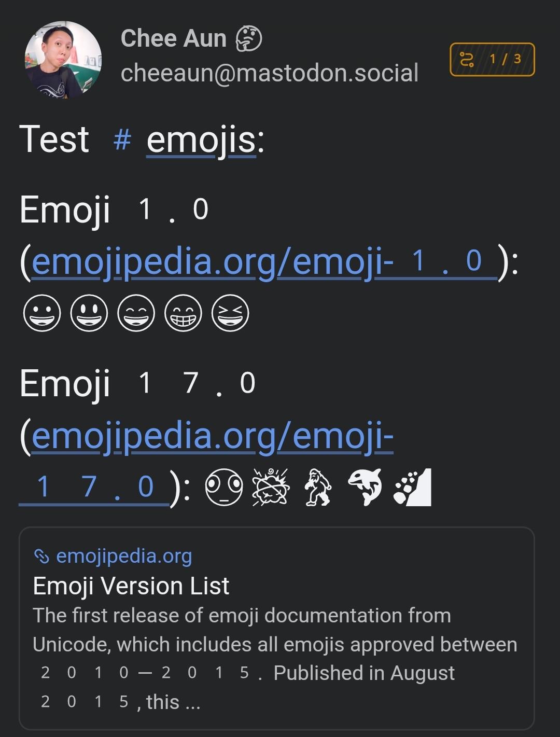560x737 pixels.
Task: Tap the thinking face emoji beside name
Action: click(x=249, y=39)
